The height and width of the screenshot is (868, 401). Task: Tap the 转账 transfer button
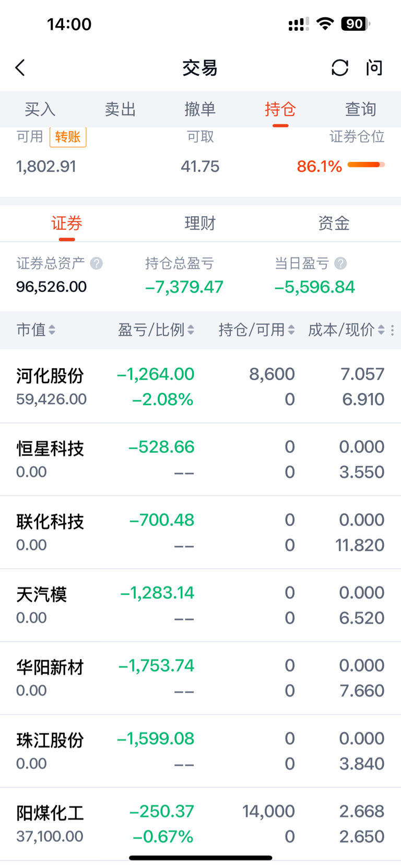pos(68,137)
